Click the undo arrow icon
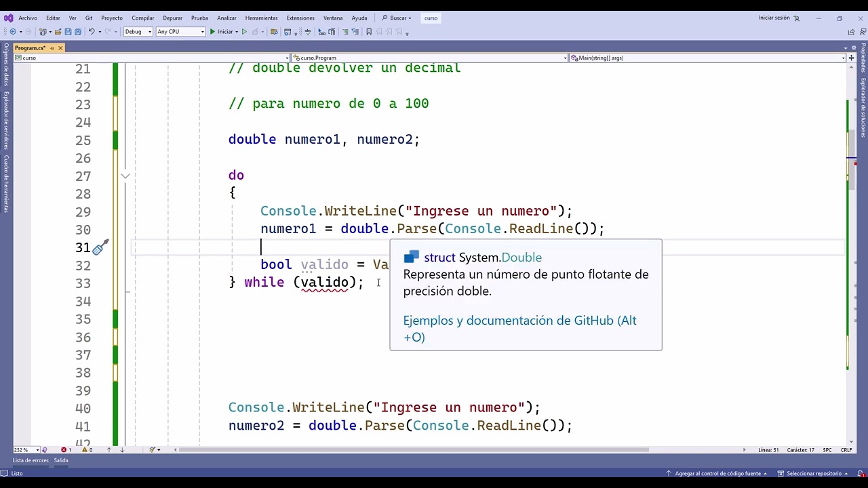 pos(91,32)
